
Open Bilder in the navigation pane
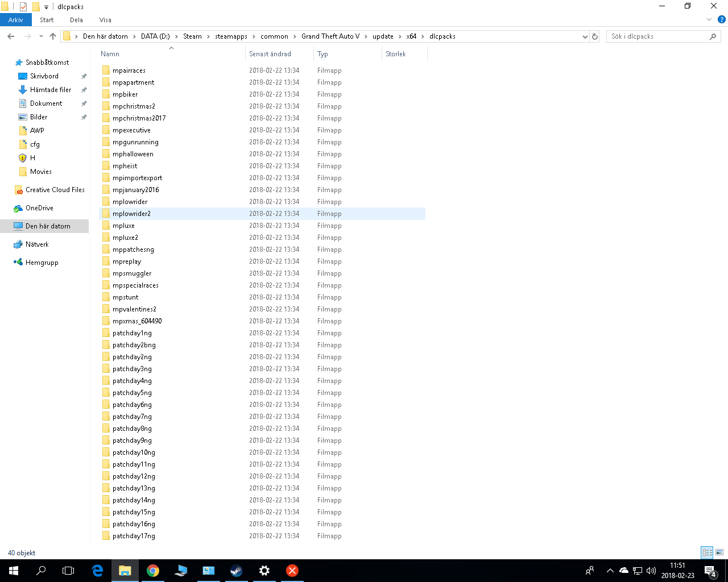[x=39, y=117]
